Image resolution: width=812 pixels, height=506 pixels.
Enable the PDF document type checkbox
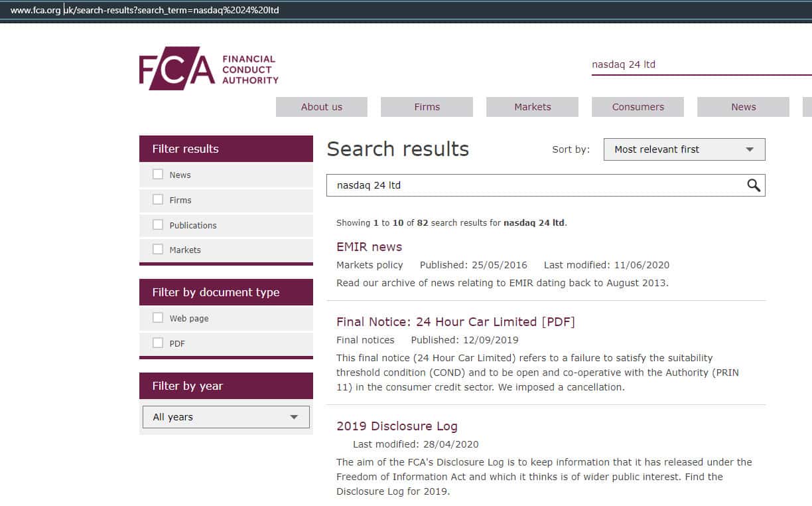coord(158,343)
